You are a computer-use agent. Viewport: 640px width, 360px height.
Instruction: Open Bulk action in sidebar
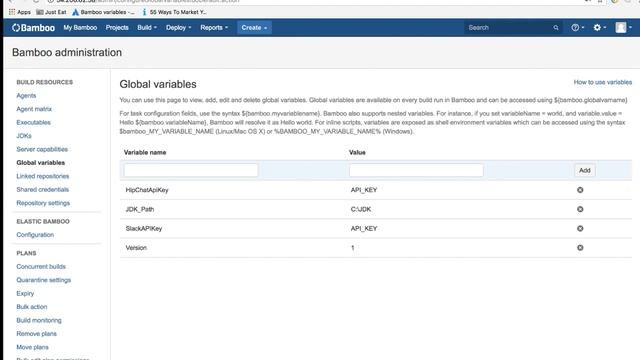32,307
